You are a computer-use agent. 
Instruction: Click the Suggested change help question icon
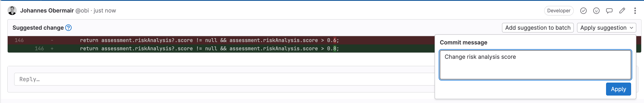coord(68,28)
